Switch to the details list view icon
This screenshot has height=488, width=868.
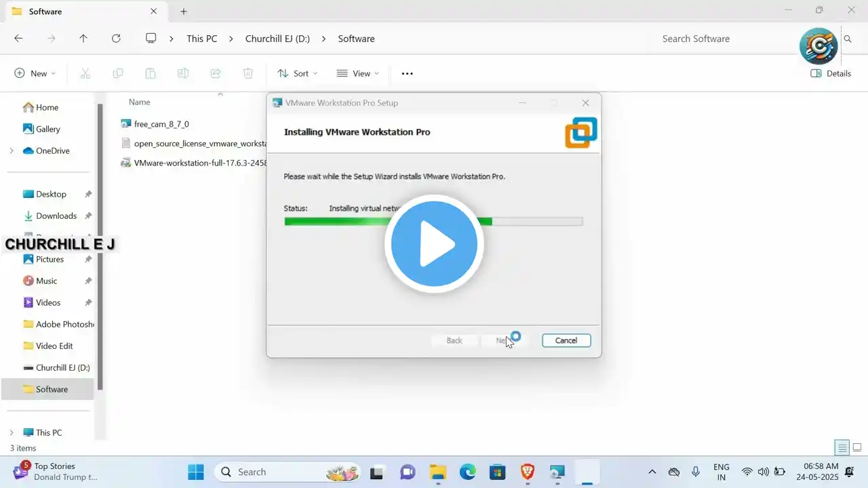tap(842, 448)
